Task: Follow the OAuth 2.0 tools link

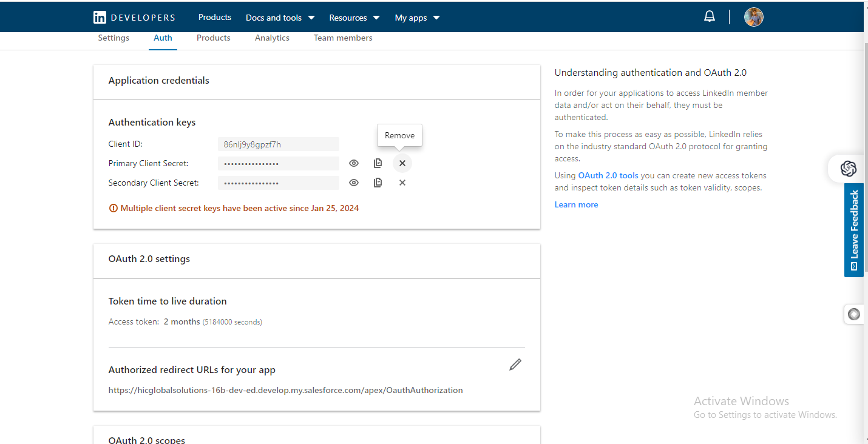Action: tap(608, 175)
